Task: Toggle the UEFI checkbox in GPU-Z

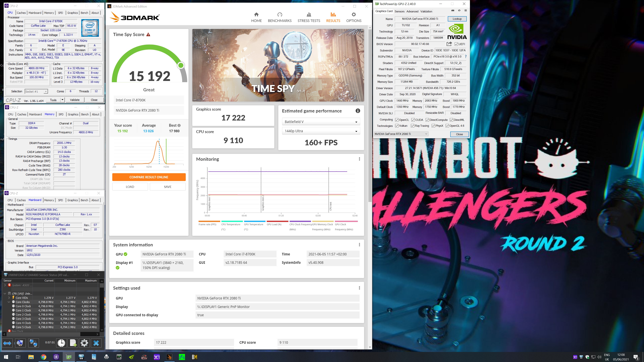Action: tap(456, 44)
